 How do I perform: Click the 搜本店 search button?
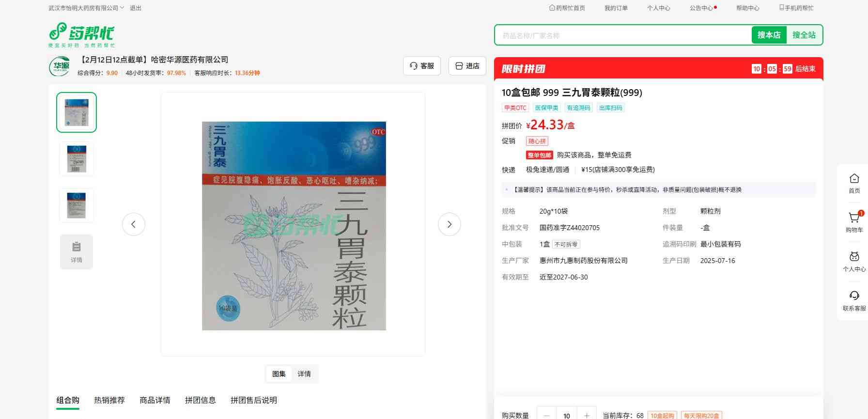769,35
